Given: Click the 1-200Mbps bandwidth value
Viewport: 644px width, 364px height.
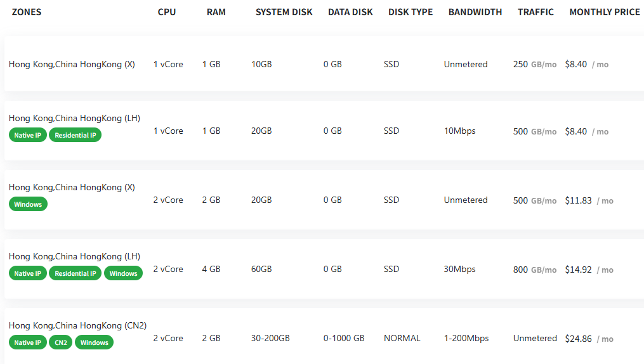Looking at the screenshot, I should 466,338.
